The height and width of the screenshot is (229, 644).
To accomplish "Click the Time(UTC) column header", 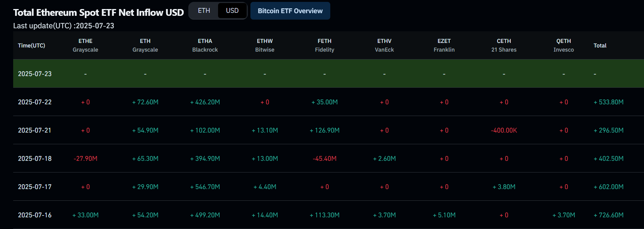I will tap(32, 46).
